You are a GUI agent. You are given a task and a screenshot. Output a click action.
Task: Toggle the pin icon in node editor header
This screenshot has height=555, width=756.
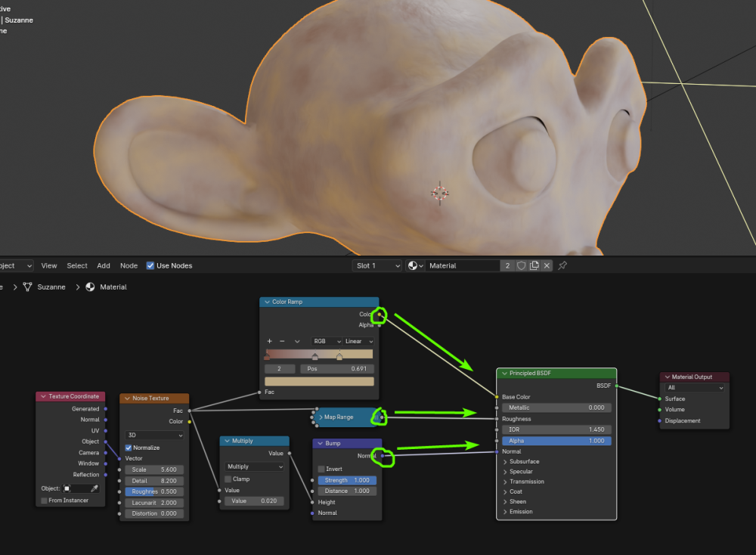(562, 265)
